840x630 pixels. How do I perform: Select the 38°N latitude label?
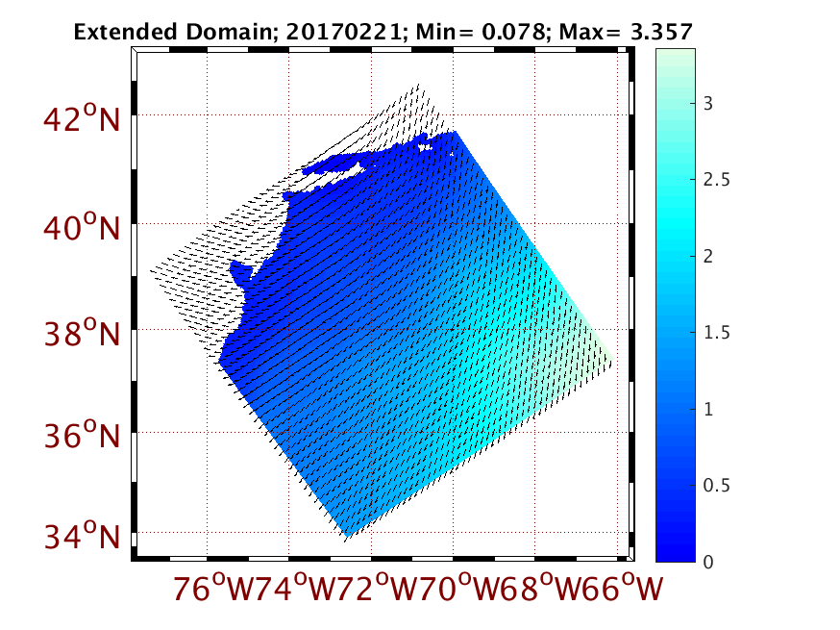tap(82, 333)
